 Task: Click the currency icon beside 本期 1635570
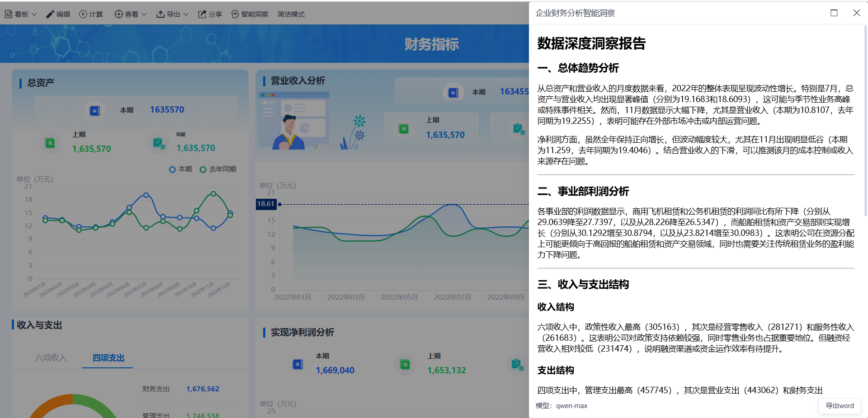point(95,110)
